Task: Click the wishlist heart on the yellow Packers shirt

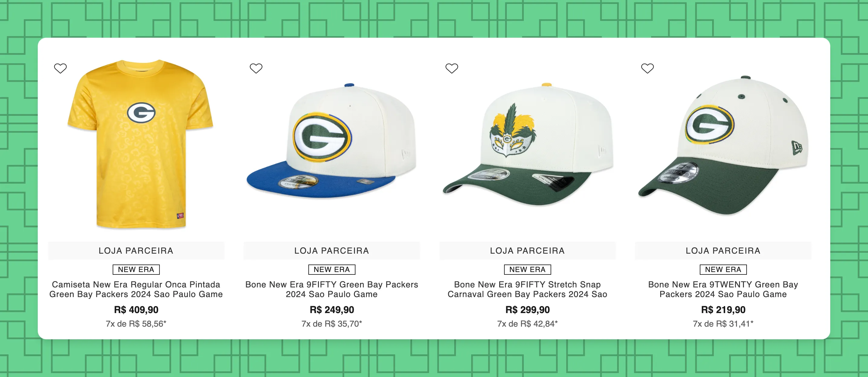Action: pos(61,68)
